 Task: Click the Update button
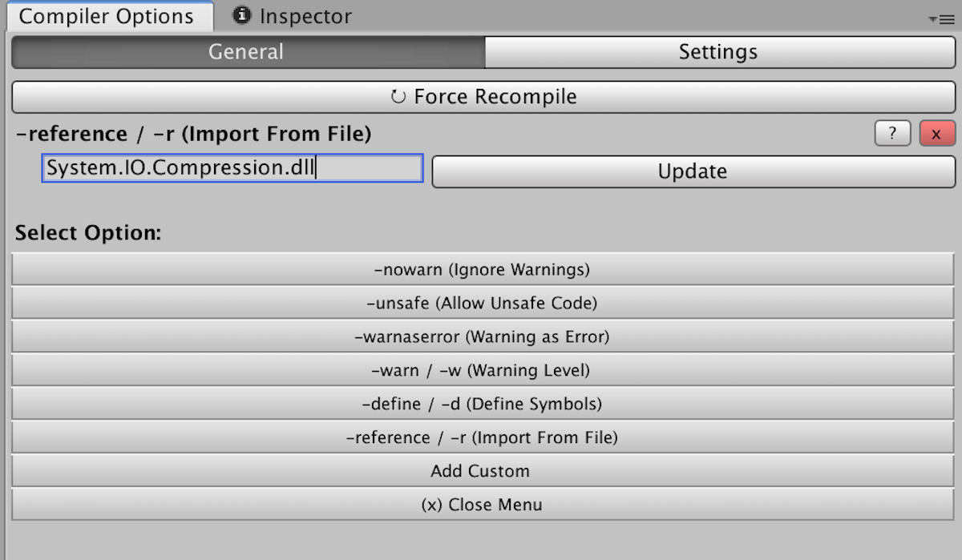click(x=693, y=171)
